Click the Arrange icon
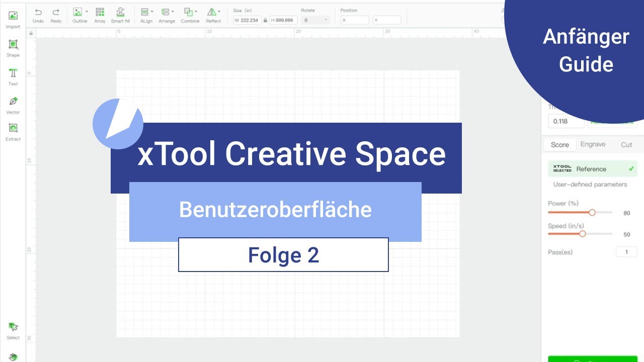 point(165,12)
